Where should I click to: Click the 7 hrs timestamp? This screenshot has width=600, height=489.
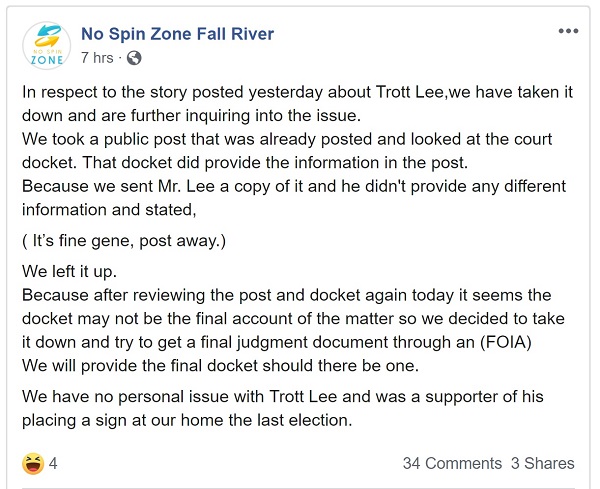click(x=97, y=58)
